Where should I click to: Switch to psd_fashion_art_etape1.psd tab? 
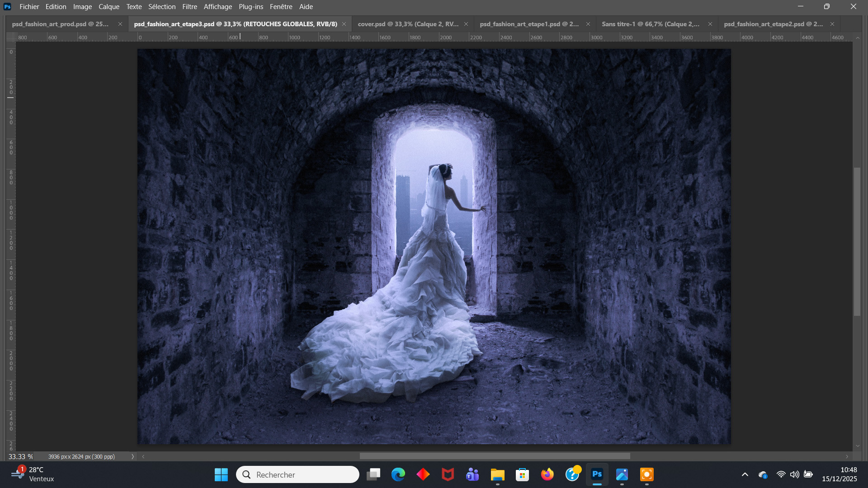coord(529,24)
